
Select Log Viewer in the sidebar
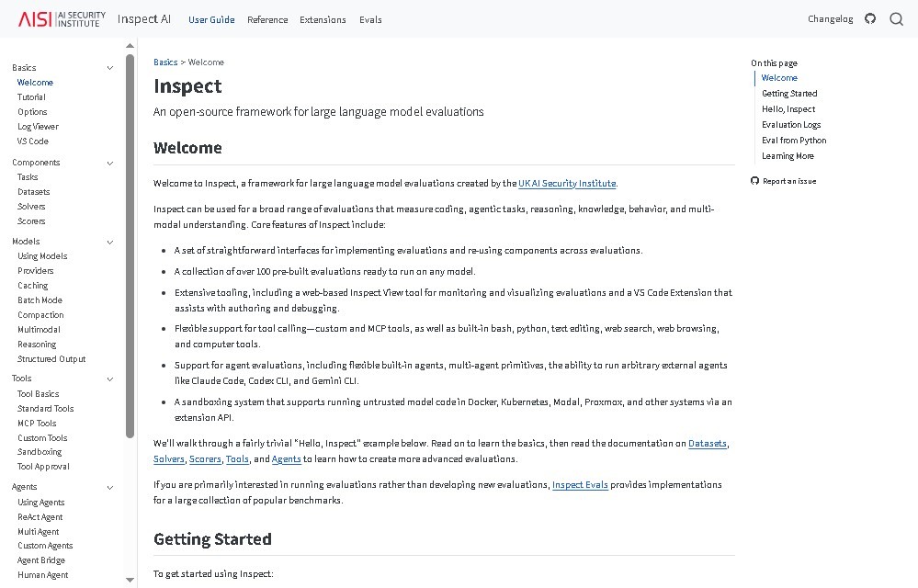[x=38, y=127]
